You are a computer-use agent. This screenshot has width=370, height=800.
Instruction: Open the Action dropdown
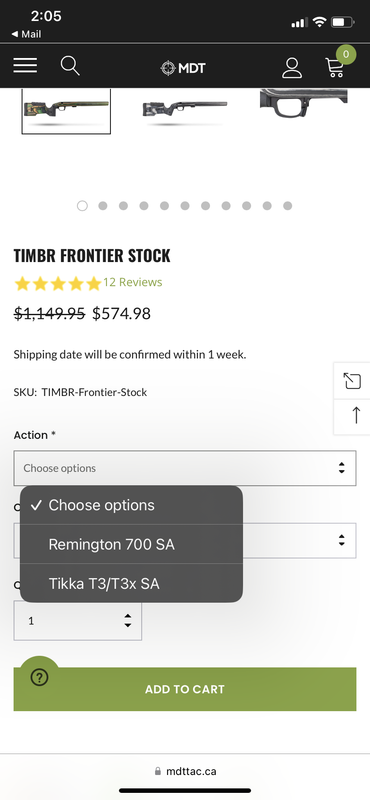185,468
